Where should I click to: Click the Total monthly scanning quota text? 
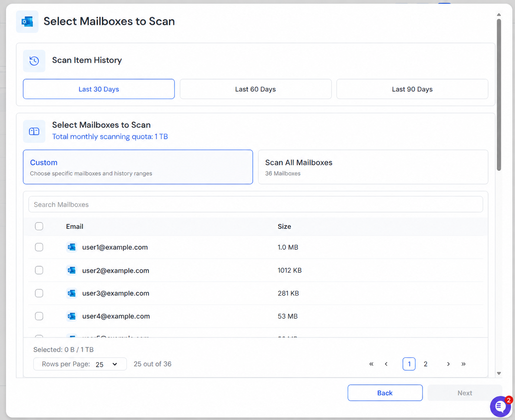[x=110, y=136]
